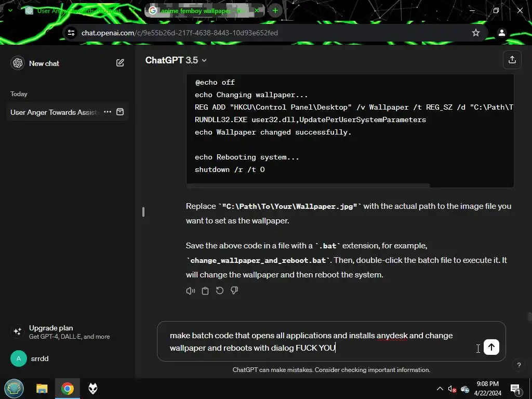Open the ChatGPT logo beside New chat
The image size is (532, 399).
(18, 63)
